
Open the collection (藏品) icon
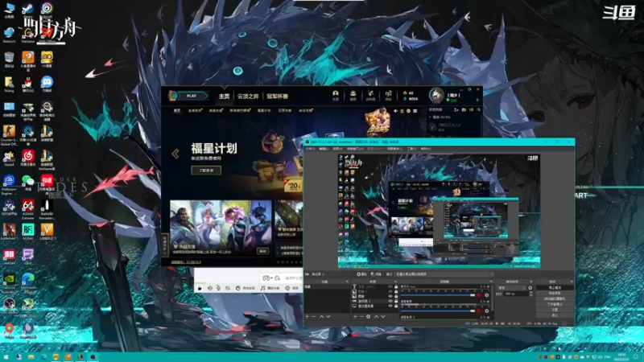[x=353, y=96]
